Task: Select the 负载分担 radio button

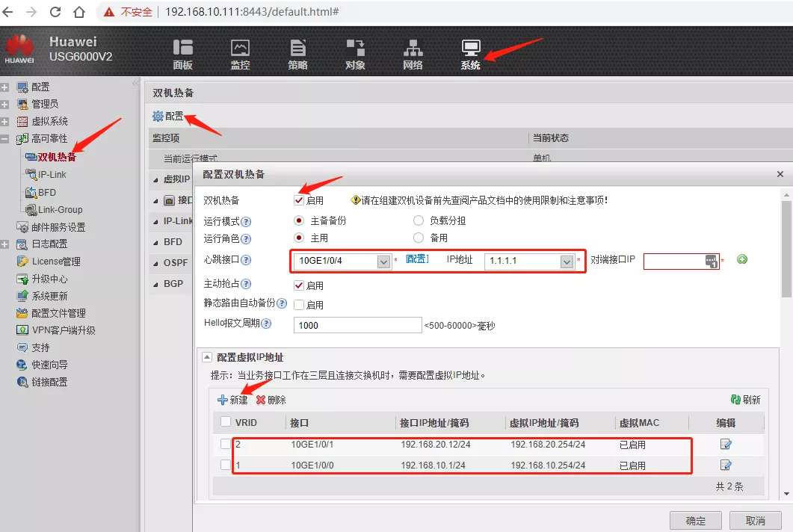Action: coord(419,221)
